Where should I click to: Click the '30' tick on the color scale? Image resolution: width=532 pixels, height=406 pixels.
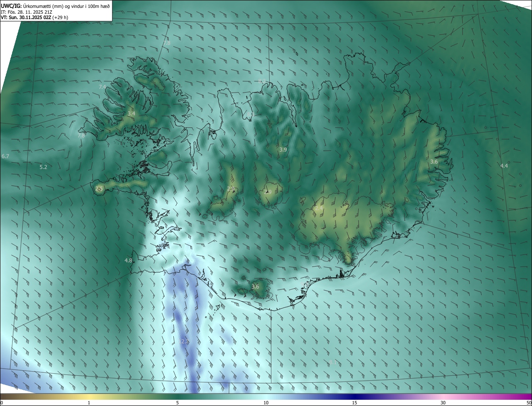click(443, 403)
